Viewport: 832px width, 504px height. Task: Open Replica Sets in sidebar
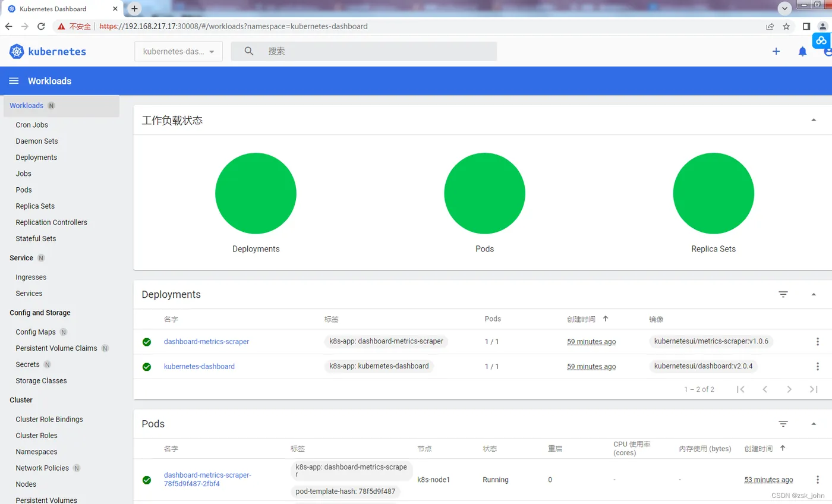pos(35,206)
